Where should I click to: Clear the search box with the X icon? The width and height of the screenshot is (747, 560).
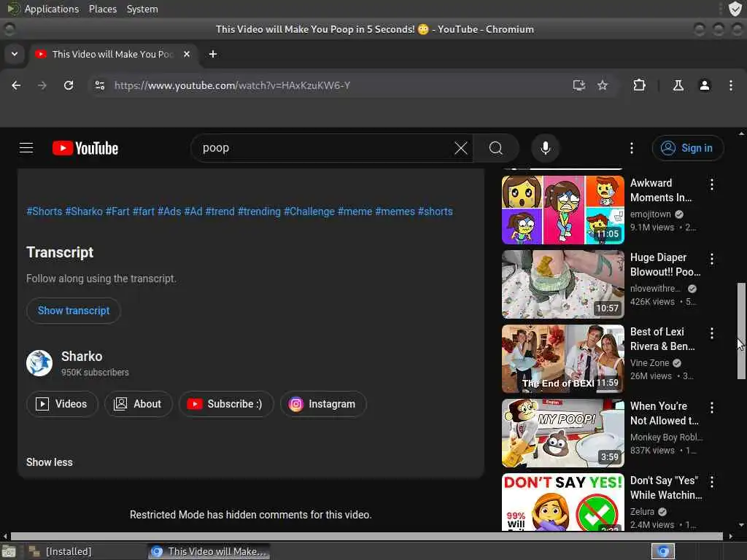click(x=461, y=148)
